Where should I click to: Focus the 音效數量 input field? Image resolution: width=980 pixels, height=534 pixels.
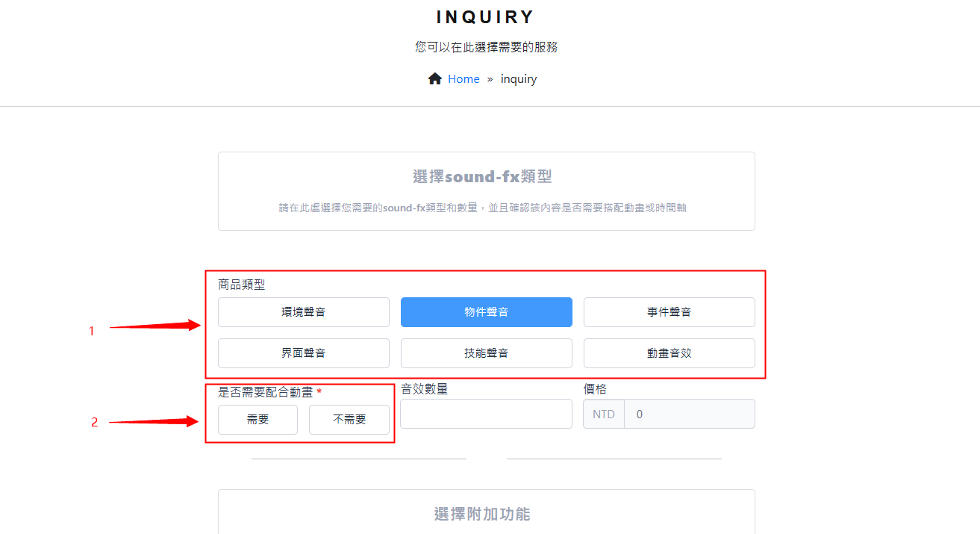(x=486, y=414)
